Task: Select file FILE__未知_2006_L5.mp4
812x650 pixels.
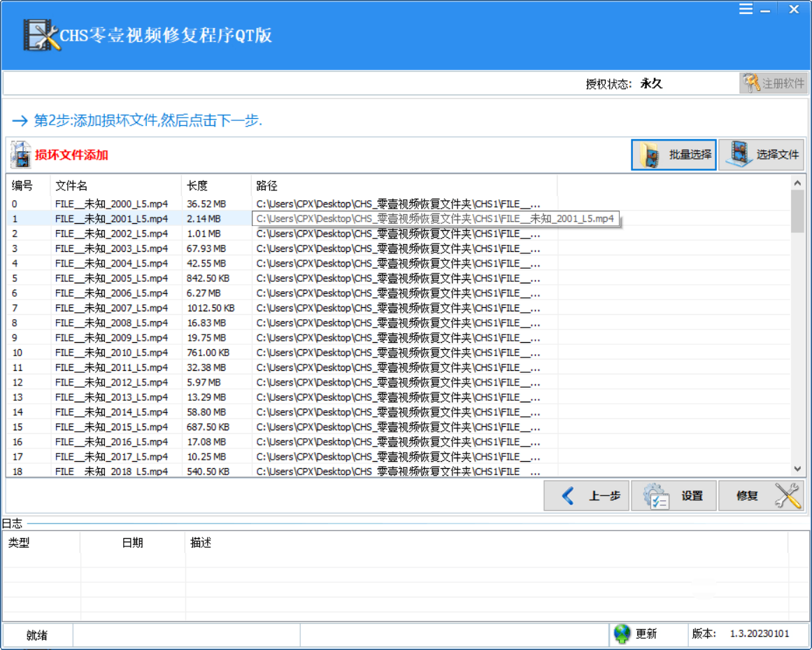Action: coord(111,293)
